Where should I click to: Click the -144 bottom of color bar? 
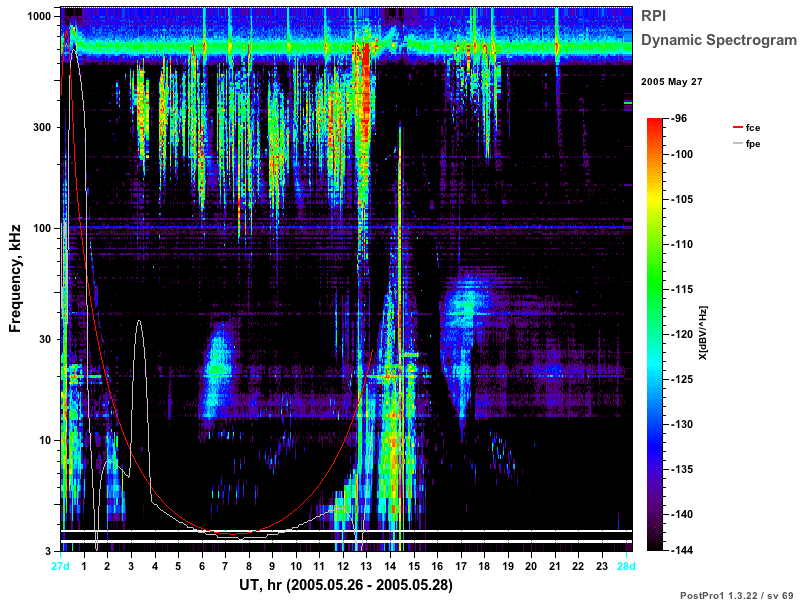coord(681,550)
